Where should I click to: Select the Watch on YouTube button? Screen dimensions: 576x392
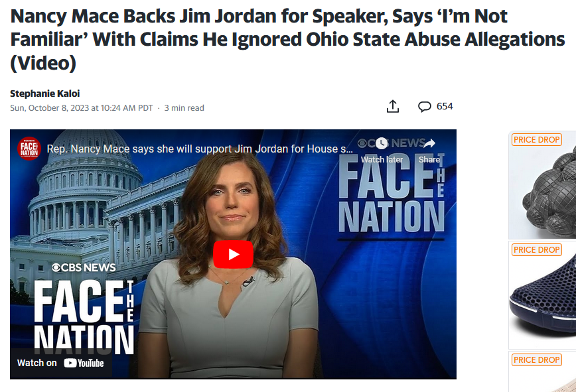[60, 363]
